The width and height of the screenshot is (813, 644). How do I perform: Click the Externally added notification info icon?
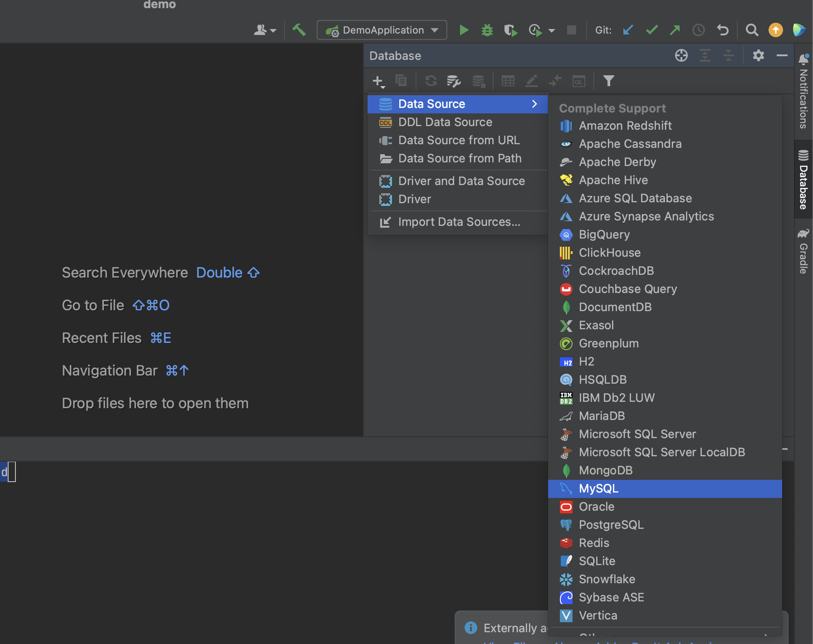click(x=471, y=628)
